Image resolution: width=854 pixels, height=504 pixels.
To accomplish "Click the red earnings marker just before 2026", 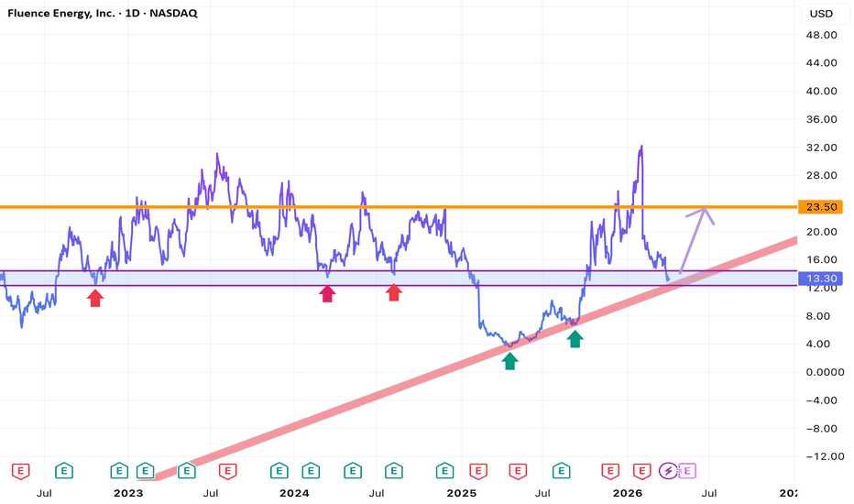I will pos(610,471).
